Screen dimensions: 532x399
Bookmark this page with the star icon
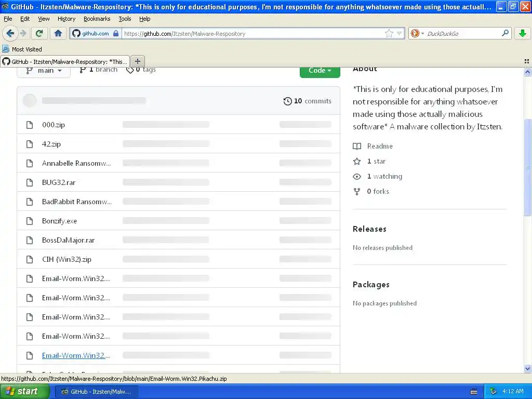[x=389, y=33]
